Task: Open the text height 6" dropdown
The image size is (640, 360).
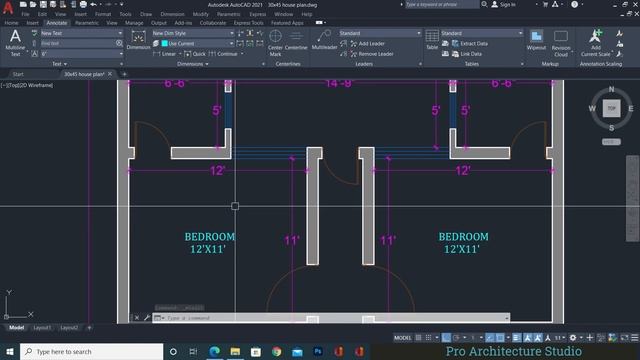Action: point(82,54)
